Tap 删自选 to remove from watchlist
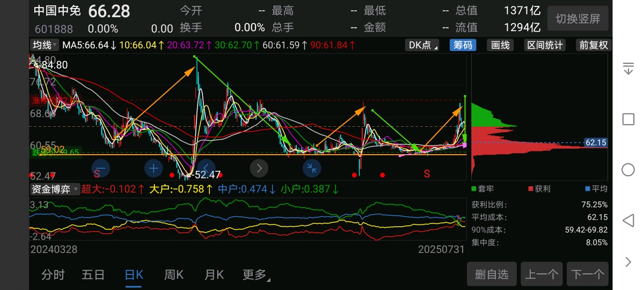Viewport: 644px width, 290px height. pos(492,274)
